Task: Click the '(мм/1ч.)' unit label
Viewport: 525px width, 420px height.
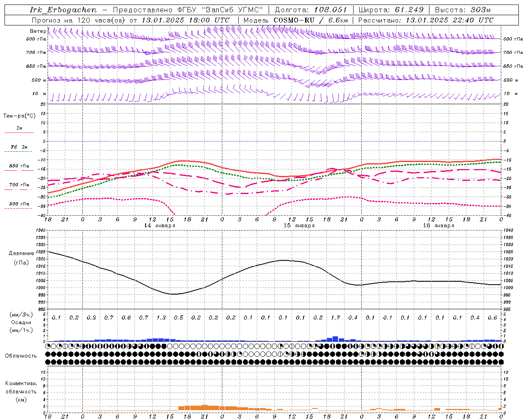Action: tap(21, 330)
